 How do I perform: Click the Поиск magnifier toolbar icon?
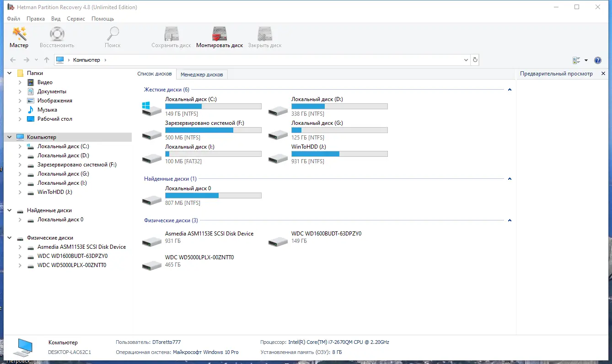click(113, 34)
